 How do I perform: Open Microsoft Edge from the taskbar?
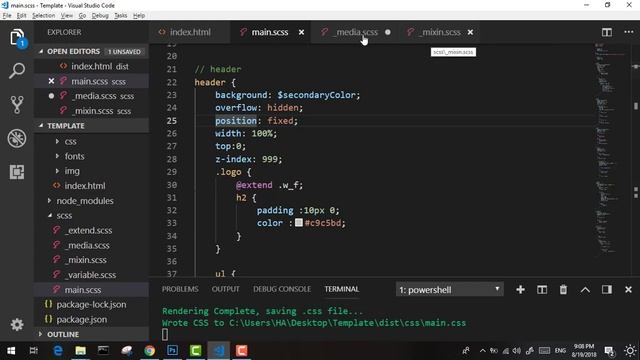click(x=58, y=351)
